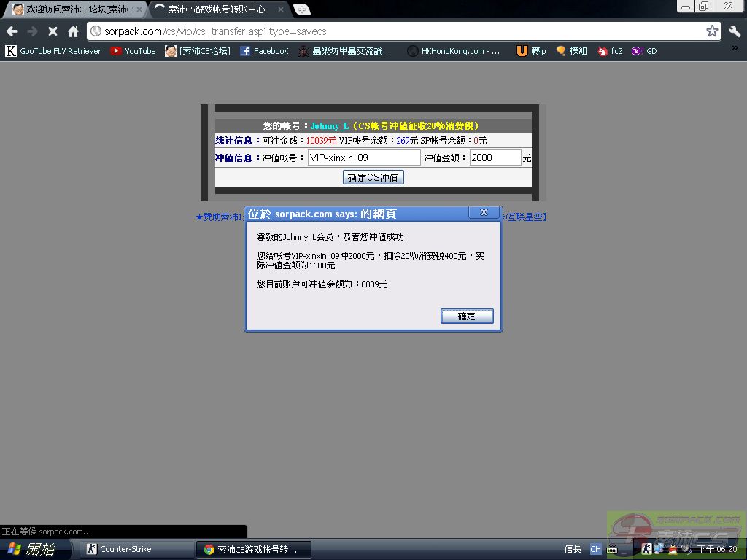This screenshot has height=560, width=747.
Task: Open the wrench settings menu
Action: 734,31
